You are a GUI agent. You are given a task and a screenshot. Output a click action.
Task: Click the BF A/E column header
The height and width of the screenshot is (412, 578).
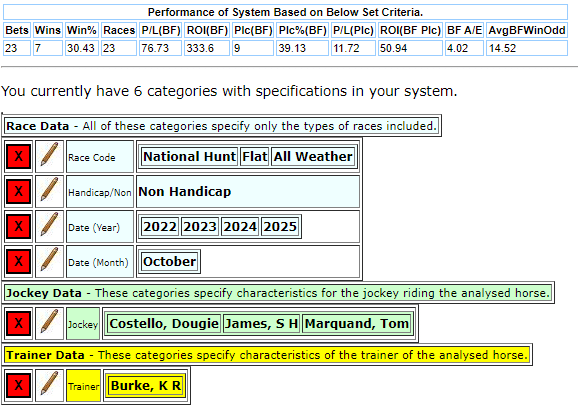coord(464,30)
